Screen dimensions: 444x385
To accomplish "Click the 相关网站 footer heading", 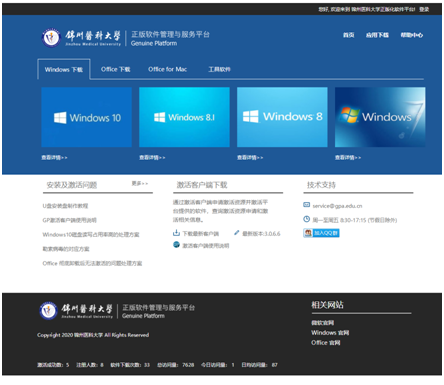I will point(327,305).
